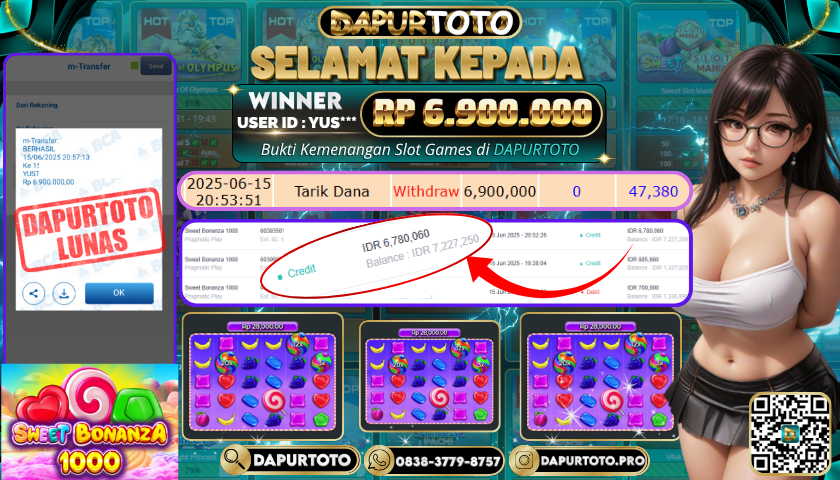Click the WhatsApp phone icon
Image resolution: width=840 pixels, height=480 pixels.
tap(379, 460)
